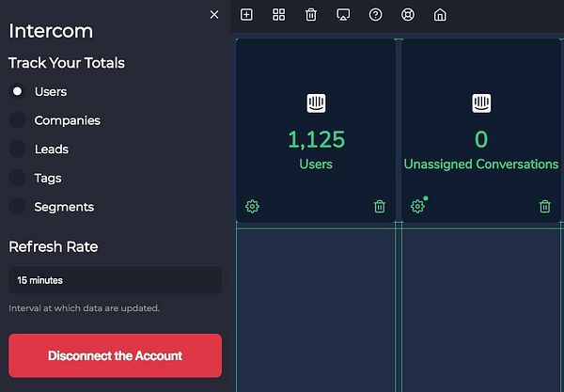Close the Intercom settings panel

point(214,14)
